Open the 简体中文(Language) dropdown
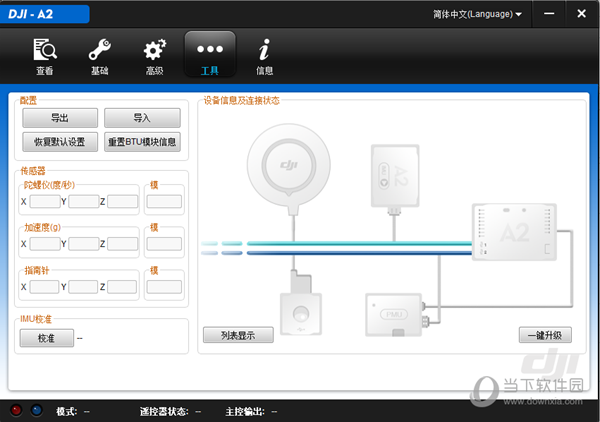The height and width of the screenshot is (422, 600). pyautogui.click(x=477, y=14)
